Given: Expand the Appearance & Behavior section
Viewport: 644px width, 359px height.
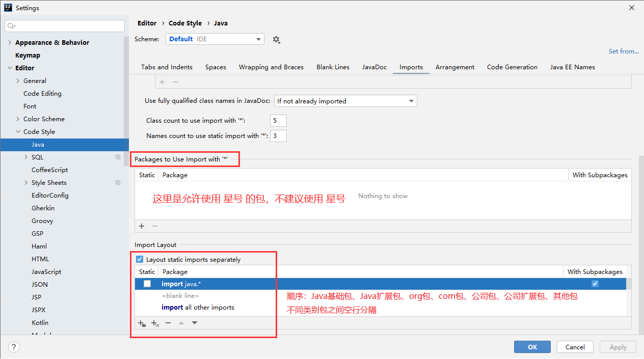Looking at the screenshot, I should (x=10, y=43).
